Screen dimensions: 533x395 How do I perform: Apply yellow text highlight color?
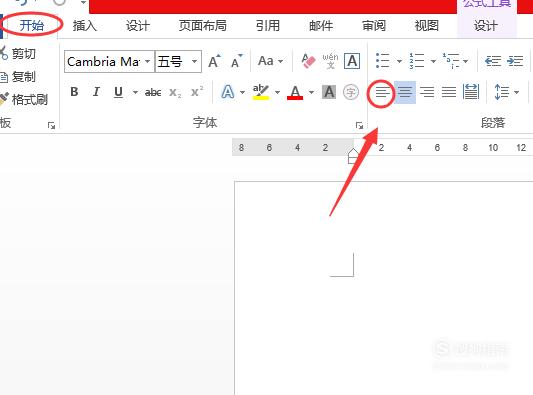[x=261, y=92]
